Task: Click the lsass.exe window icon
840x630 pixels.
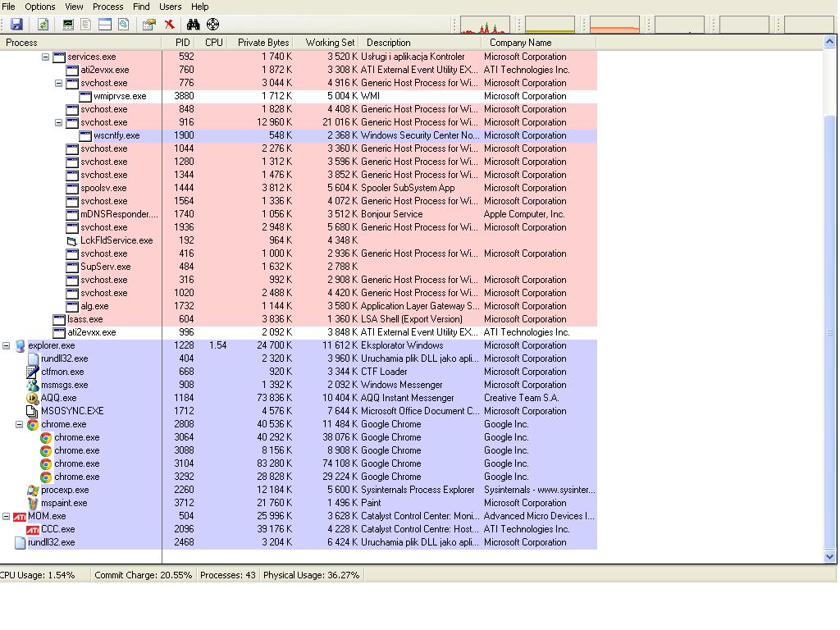Action: point(59,320)
